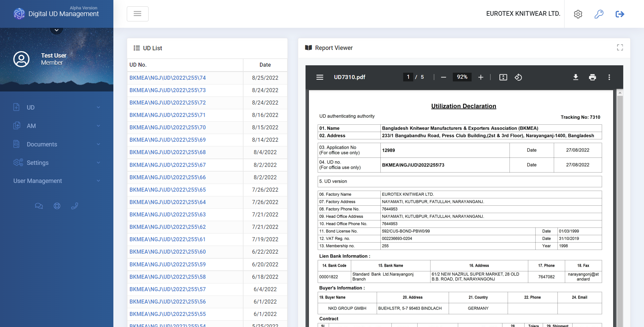
Task: Toggle the hamburger sidebar menu button
Action: pyautogui.click(x=138, y=14)
